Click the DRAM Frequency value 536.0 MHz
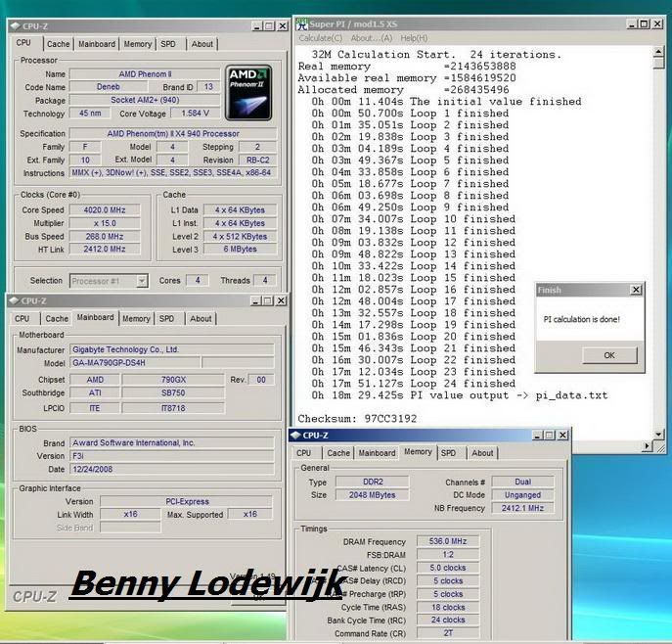The height and width of the screenshot is (644, 672). coord(448,541)
